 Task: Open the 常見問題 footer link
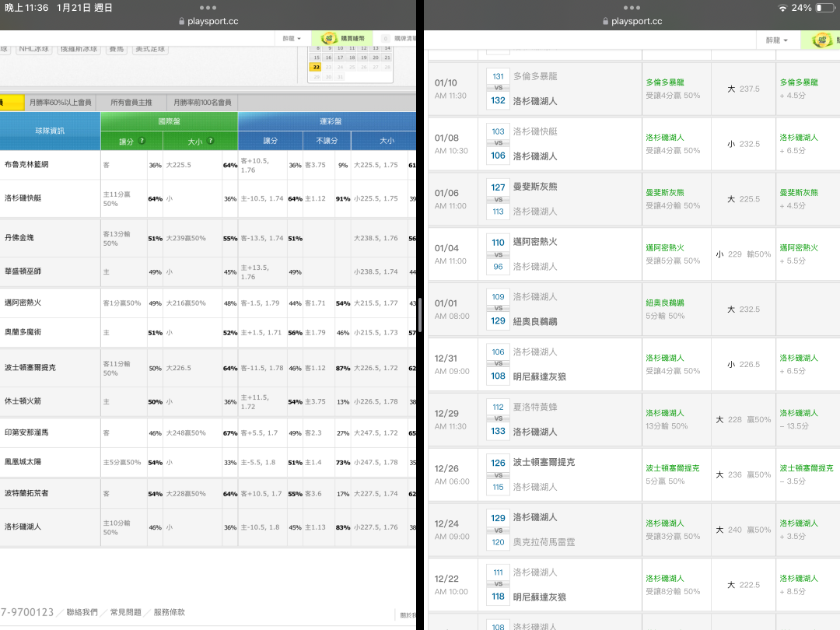point(126,612)
